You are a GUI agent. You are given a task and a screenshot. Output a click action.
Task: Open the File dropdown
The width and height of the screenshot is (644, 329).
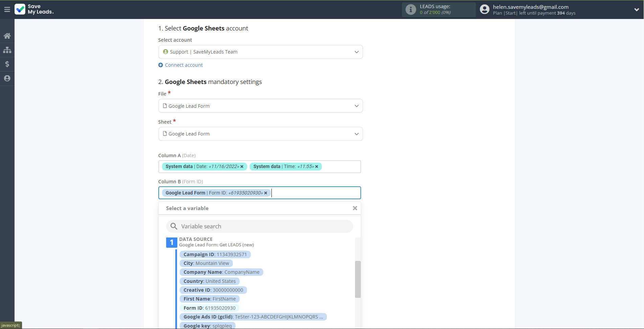[x=260, y=106]
